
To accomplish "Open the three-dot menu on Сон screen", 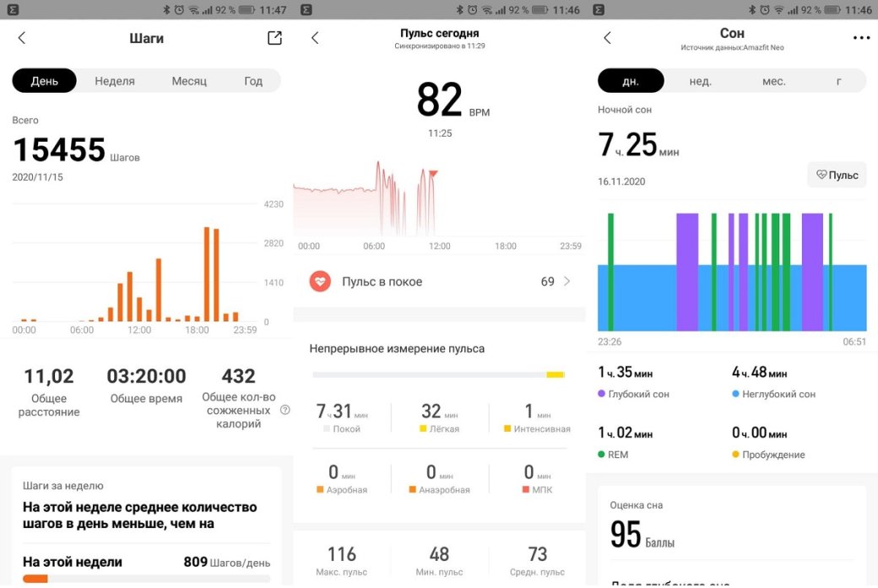I will click(x=861, y=38).
